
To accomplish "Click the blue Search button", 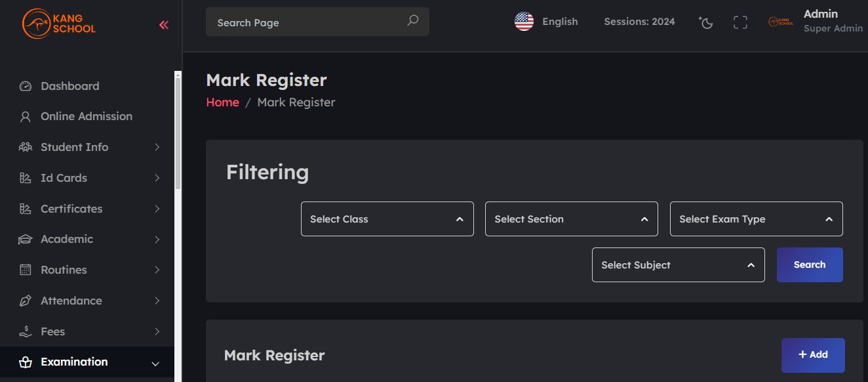I will 810,265.
